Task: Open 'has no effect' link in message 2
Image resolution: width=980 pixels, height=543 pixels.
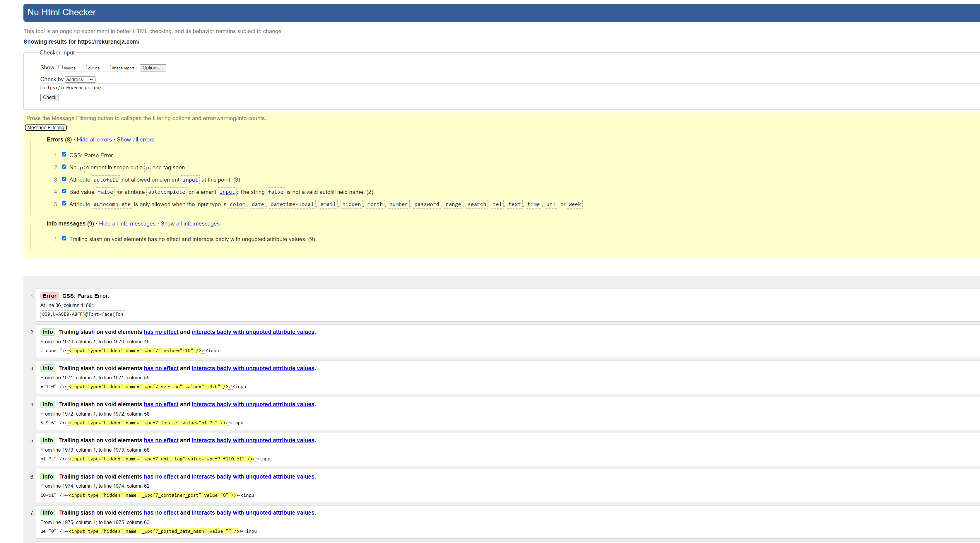Action: point(161,332)
